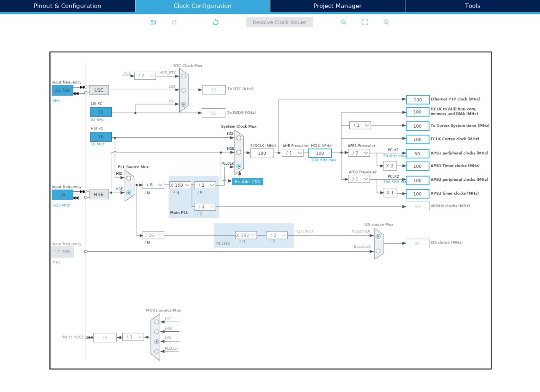Open APB2 Prescaler dropdown
Image resolution: width=540 pixels, height=392 pixels.
coord(359,179)
